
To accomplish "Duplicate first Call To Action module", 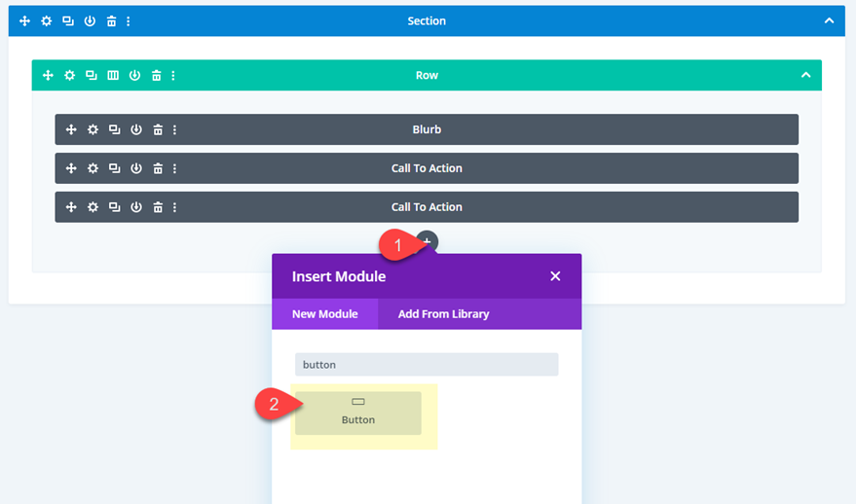I will pos(114,168).
